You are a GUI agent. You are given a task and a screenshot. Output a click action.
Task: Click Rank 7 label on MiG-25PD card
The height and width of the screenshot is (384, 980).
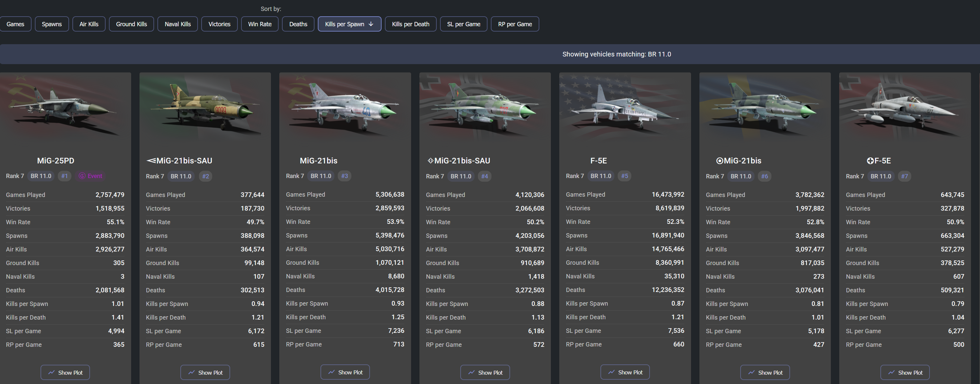[x=15, y=176]
